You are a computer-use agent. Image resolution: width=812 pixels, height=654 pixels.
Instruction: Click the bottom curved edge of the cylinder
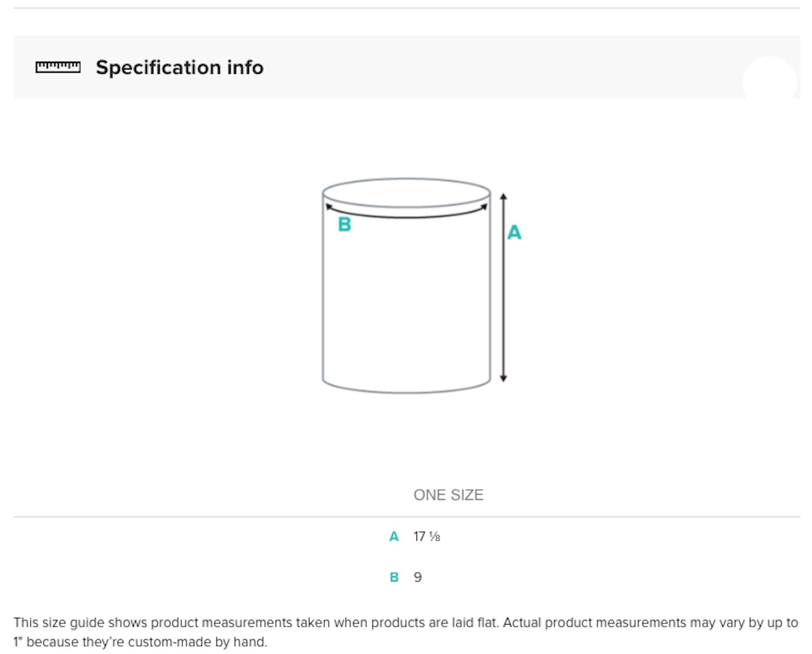(x=406, y=391)
